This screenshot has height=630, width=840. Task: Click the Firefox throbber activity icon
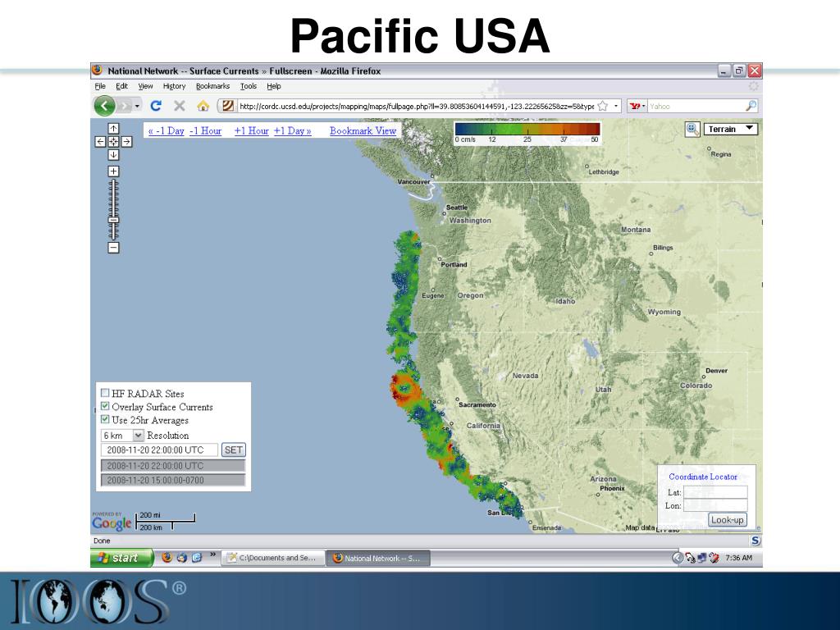(x=753, y=86)
